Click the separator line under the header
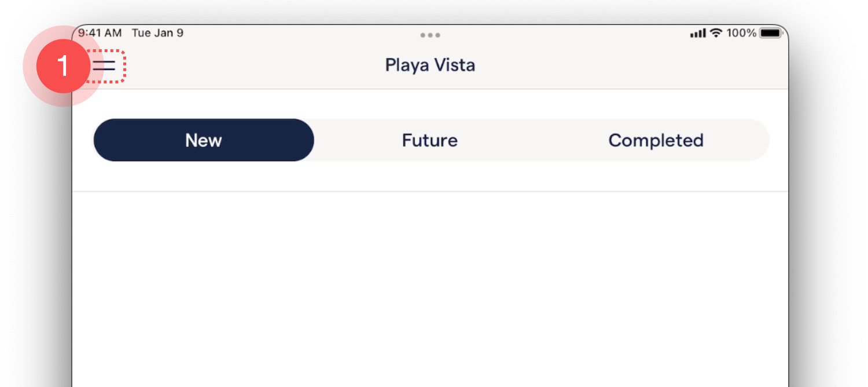This screenshot has width=868, height=387. (430, 89)
